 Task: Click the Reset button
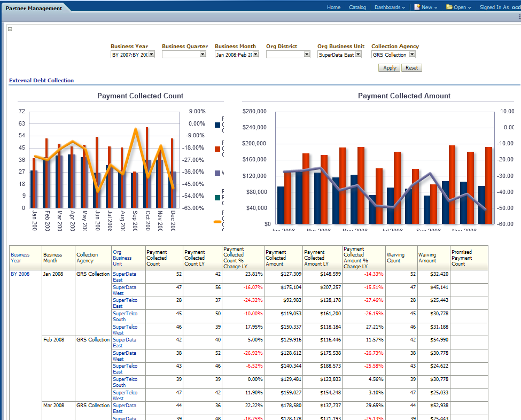(411, 68)
